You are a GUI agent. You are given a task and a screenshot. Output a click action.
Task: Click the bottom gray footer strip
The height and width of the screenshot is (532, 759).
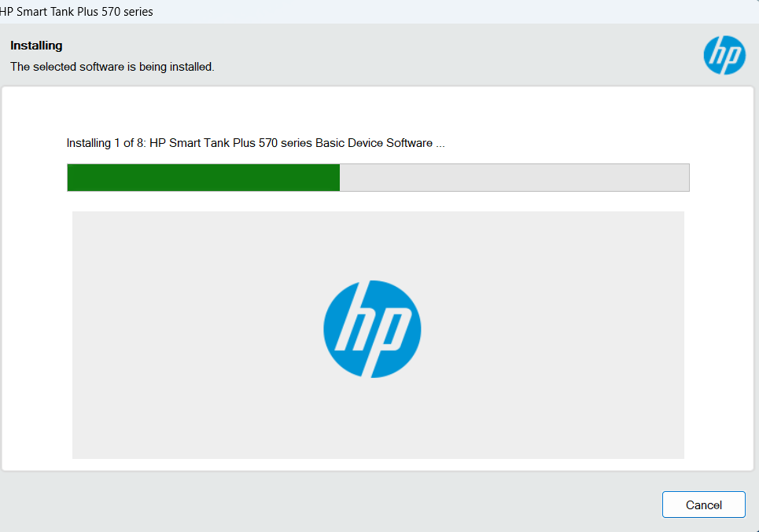point(315,503)
